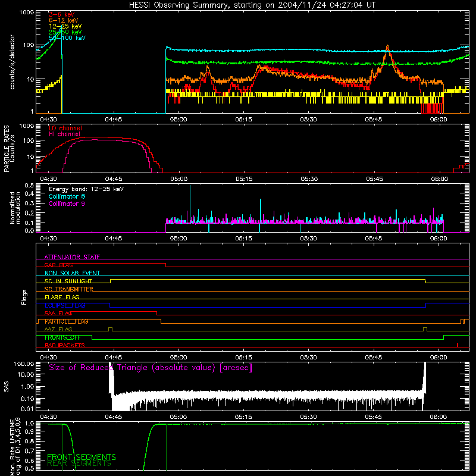Image resolution: width=476 pixels, height=476 pixels.
Task: Click the red spike on the BAD_PACKETS line
Action: [458, 345]
